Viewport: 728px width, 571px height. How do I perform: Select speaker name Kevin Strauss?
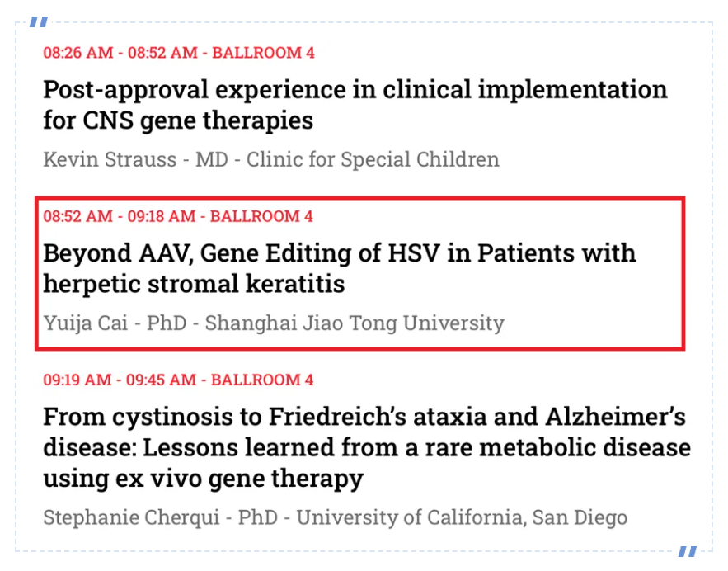click(x=110, y=158)
